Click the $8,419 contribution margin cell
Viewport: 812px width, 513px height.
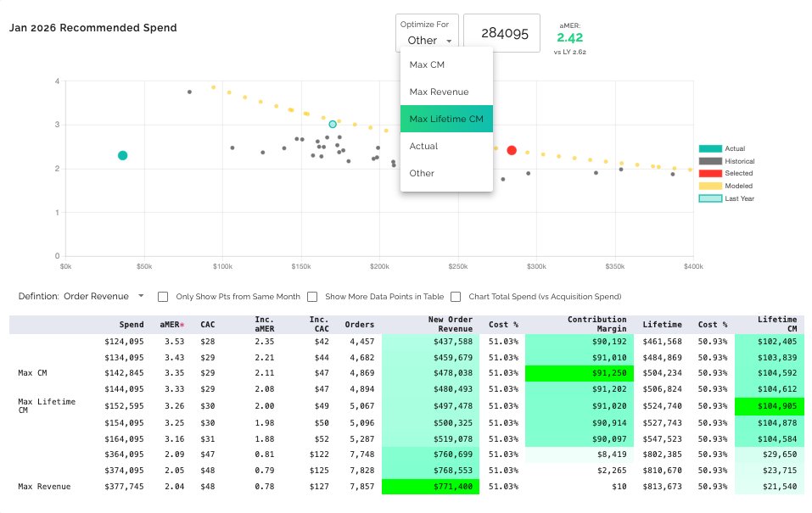(579, 454)
